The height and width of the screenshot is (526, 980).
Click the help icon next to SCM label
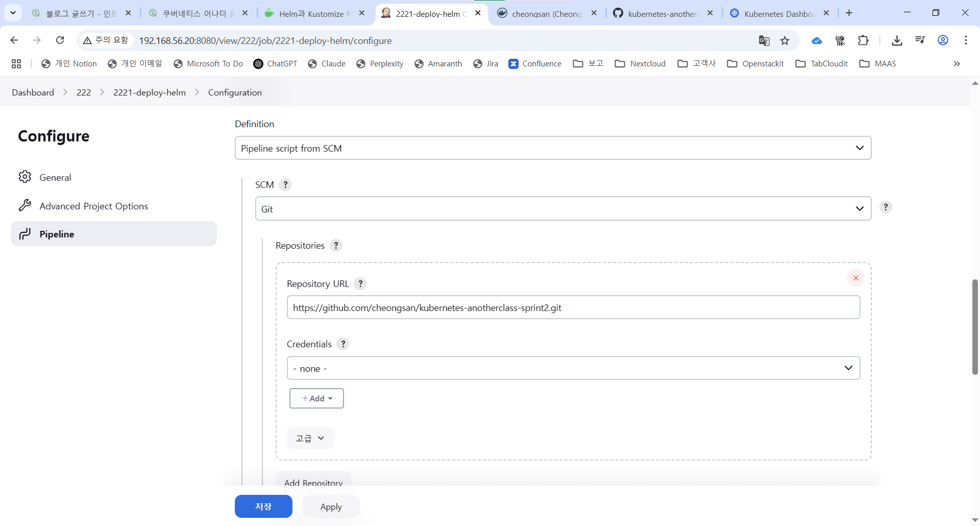285,185
